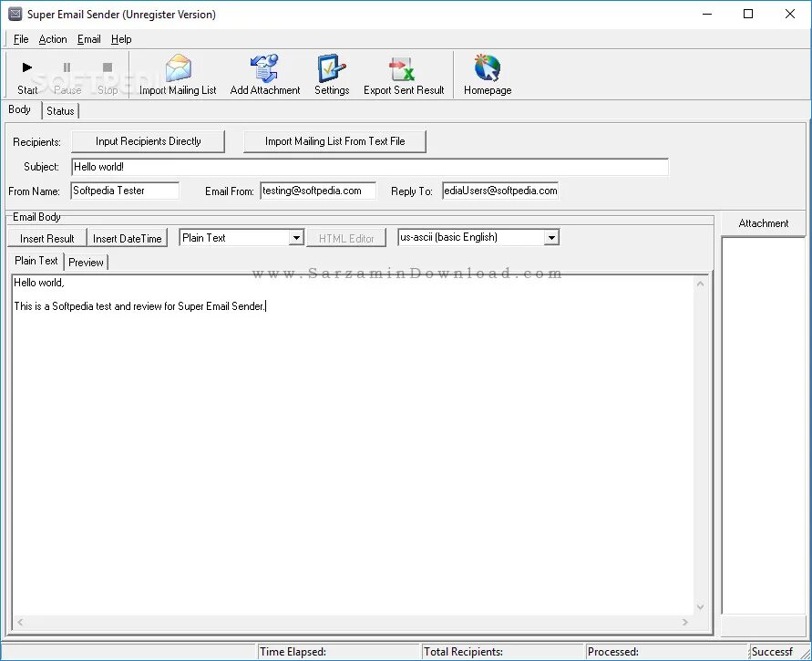812x661 pixels.
Task: Open the Action menu
Action: tap(53, 39)
